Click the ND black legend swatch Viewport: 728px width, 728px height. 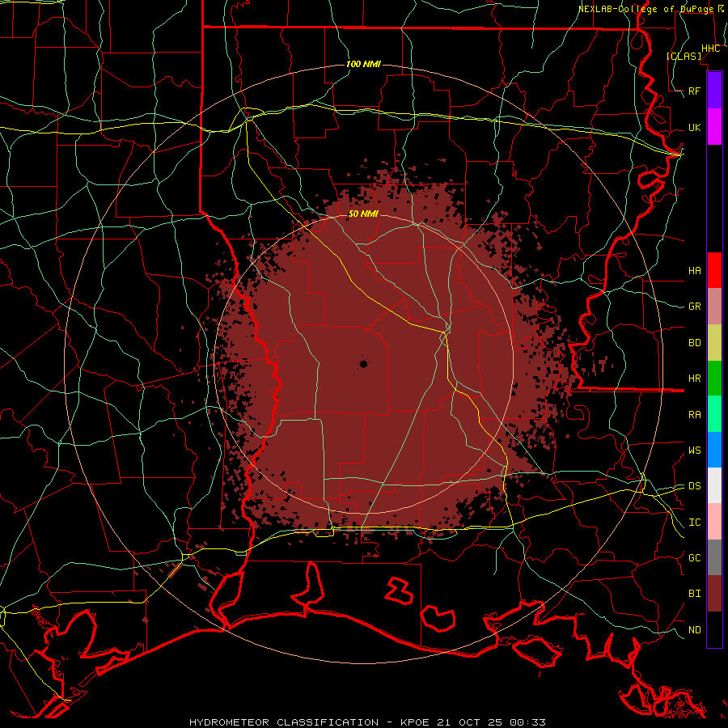coord(714,629)
